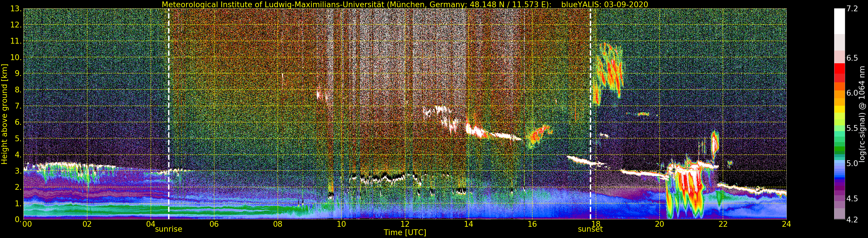The image size is (868, 238).
Task: Click the "00" time axis tick label
Action: tap(27, 224)
